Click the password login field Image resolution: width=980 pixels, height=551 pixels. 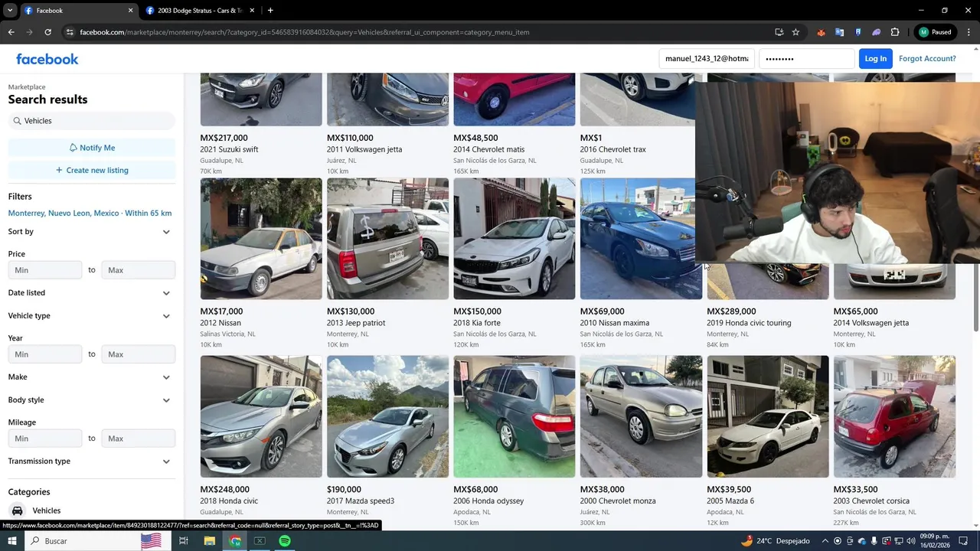[x=806, y=59]
